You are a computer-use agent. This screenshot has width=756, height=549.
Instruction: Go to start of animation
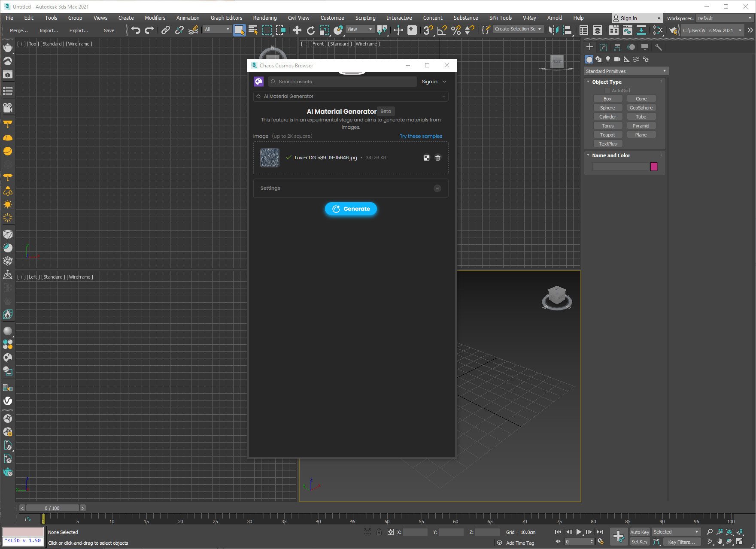click(558, 532)
